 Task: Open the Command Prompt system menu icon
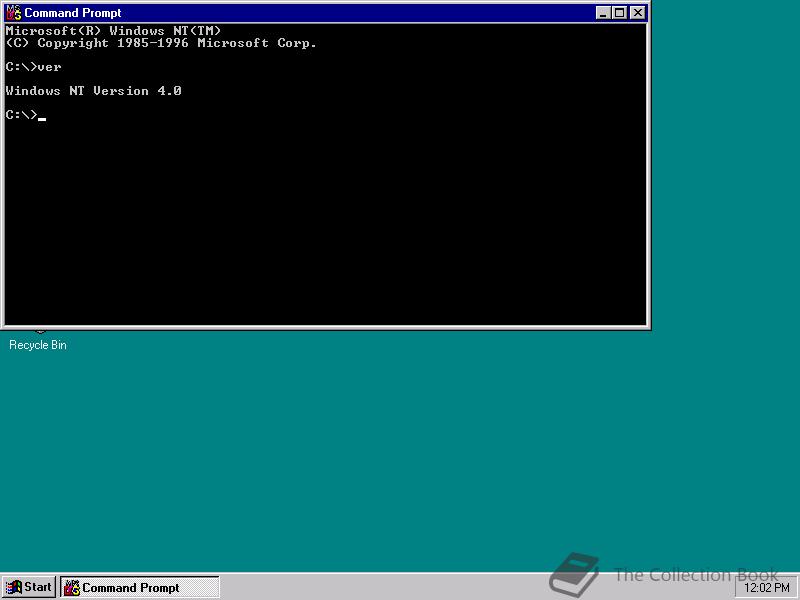pos(14,13)
